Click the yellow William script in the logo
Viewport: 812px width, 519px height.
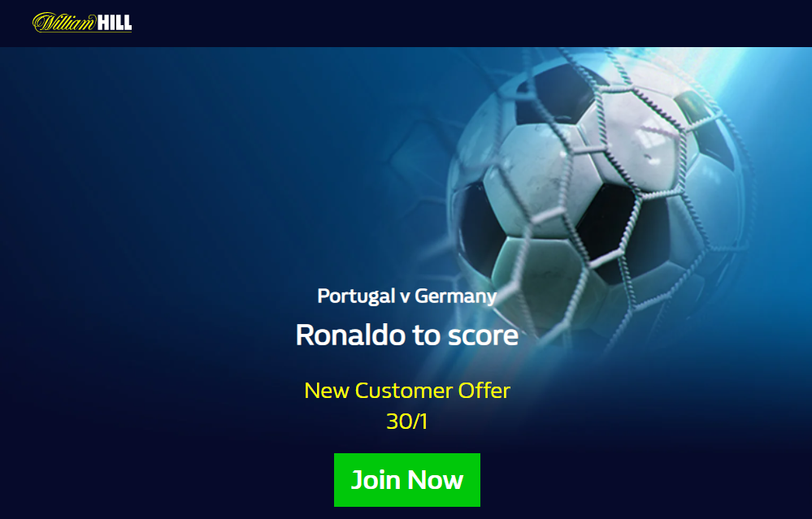[64, 22]
